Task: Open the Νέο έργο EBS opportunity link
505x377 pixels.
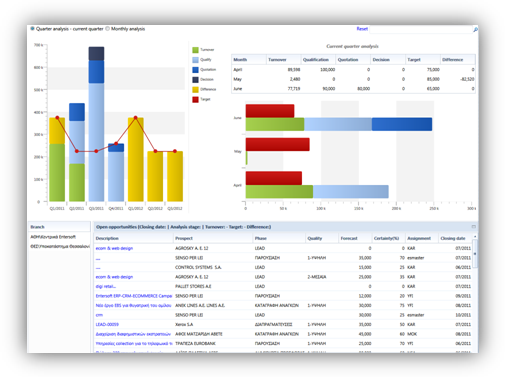Action: pyautogui.click(x=134, y=305)
